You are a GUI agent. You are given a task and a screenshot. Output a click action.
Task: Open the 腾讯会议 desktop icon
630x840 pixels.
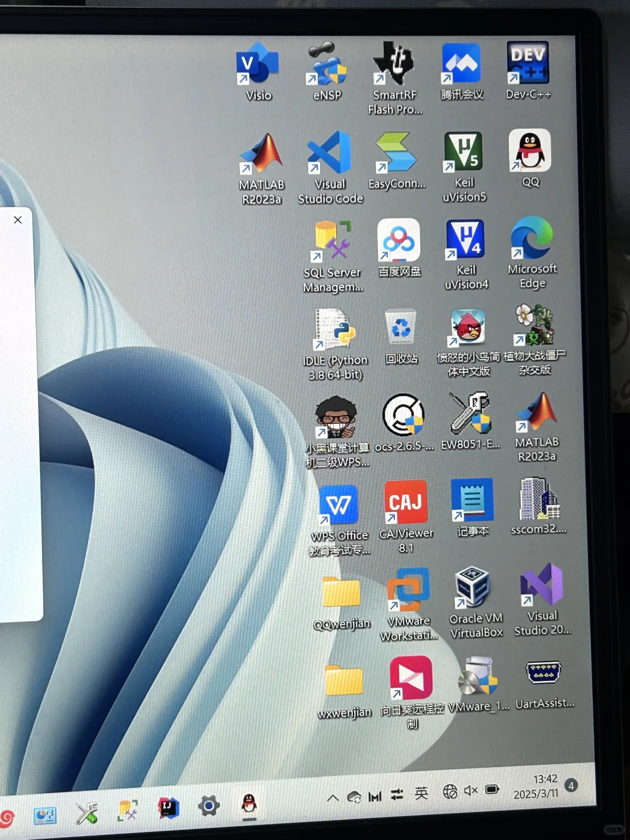pos(461,71)
